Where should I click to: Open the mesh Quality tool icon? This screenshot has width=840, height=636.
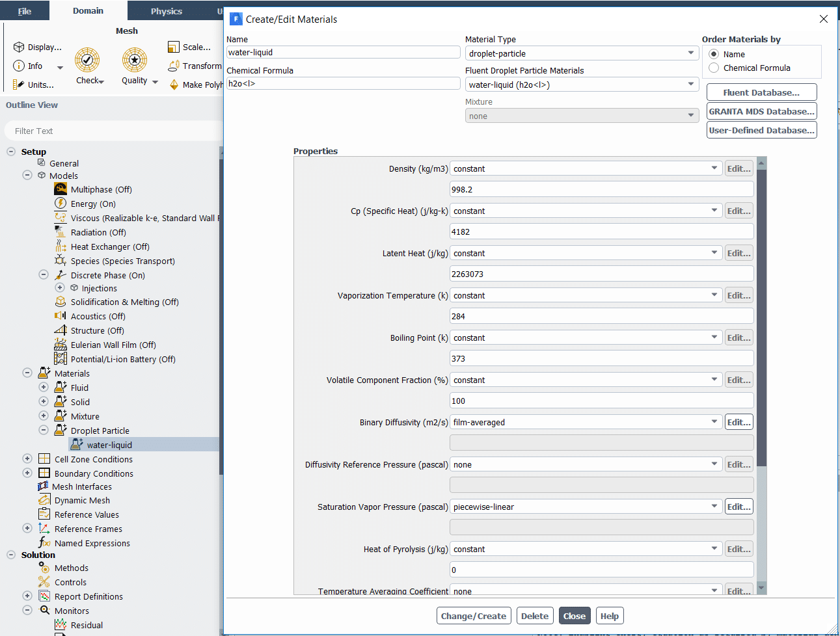point(134,60)
